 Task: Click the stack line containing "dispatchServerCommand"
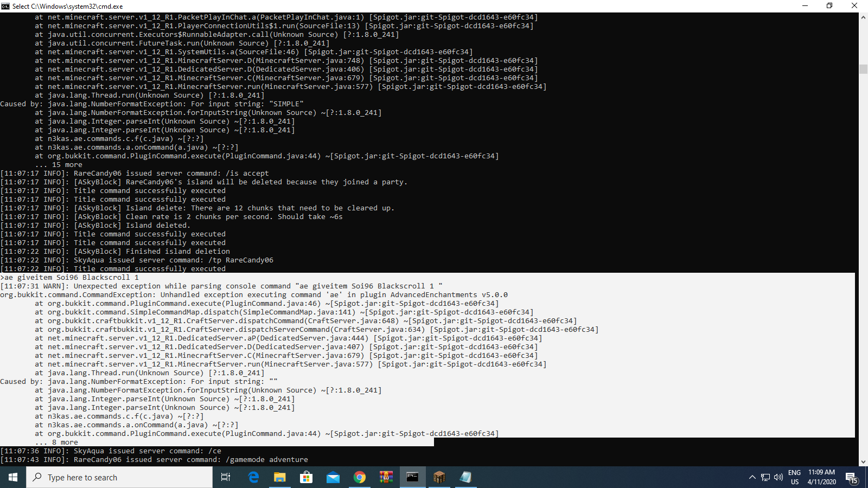pos(317,330)
